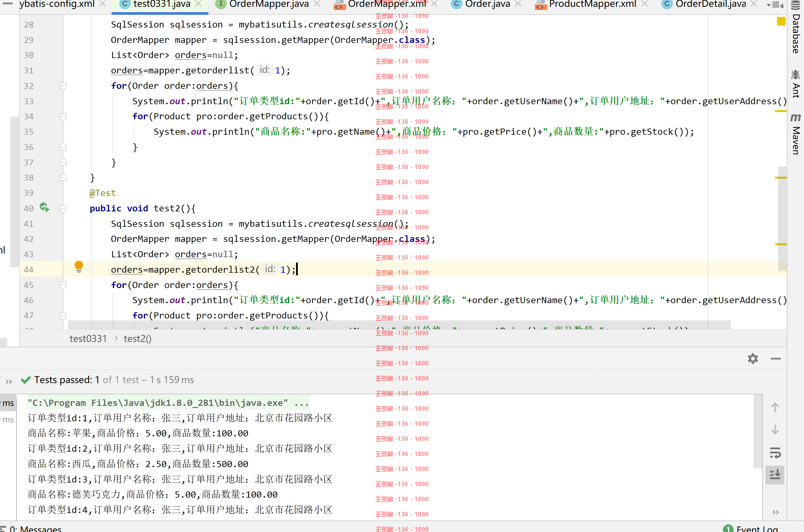Screen dimensions: 804x532
Task: Click the editor horizontal scrollbar
Action: tap(400, 325)
